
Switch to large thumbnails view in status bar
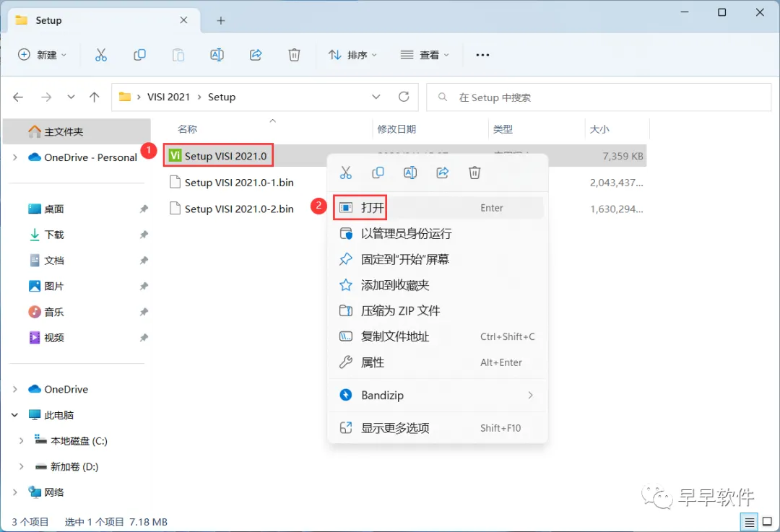pos(768,522)
